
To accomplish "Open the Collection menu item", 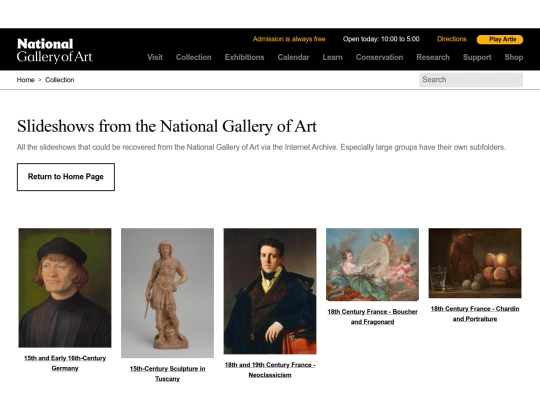I will point(194,57).
